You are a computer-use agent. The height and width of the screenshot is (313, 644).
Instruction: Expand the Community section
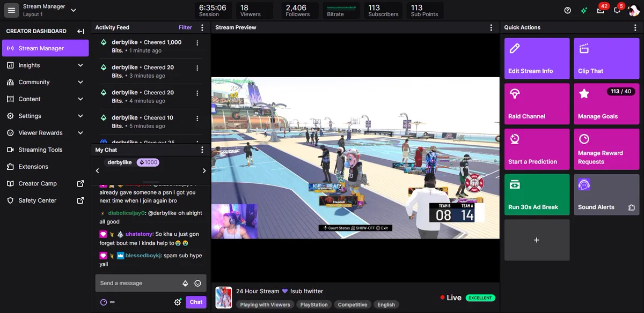pos(80,82)
